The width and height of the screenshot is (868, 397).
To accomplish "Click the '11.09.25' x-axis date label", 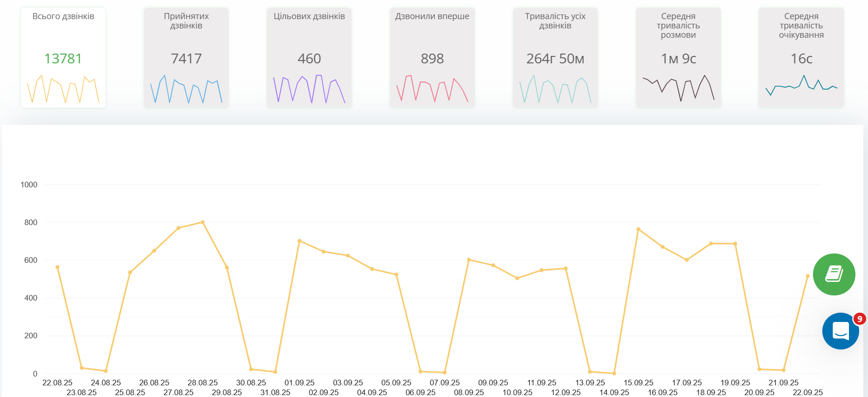I will [x=542, y=383].
